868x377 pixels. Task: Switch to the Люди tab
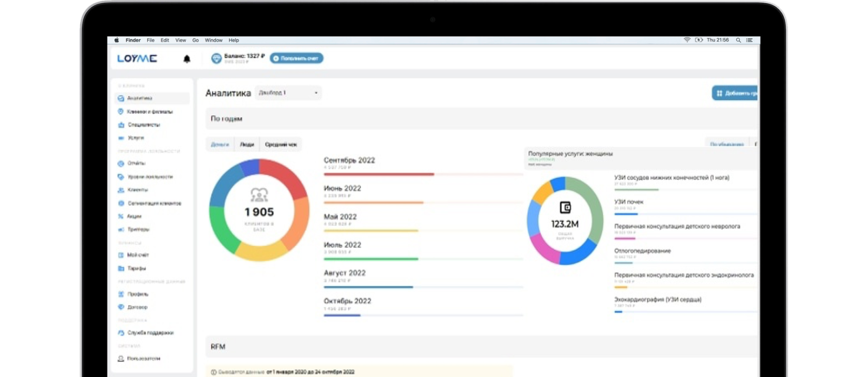(x=247, y=144)
